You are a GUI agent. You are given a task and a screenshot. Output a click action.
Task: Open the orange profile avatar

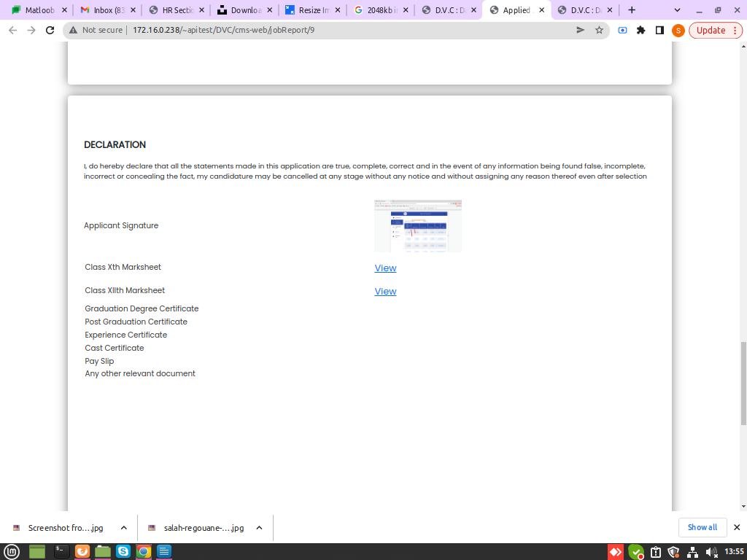(678, 30)
